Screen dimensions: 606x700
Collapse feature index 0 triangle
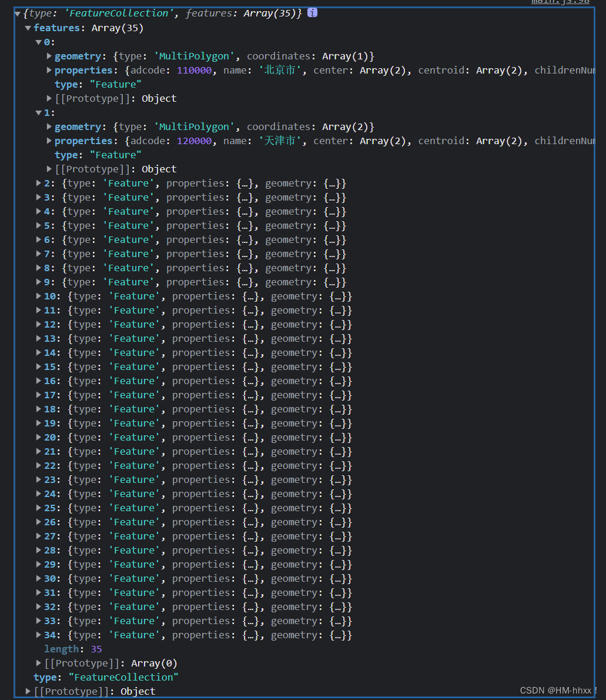point(39,42)
